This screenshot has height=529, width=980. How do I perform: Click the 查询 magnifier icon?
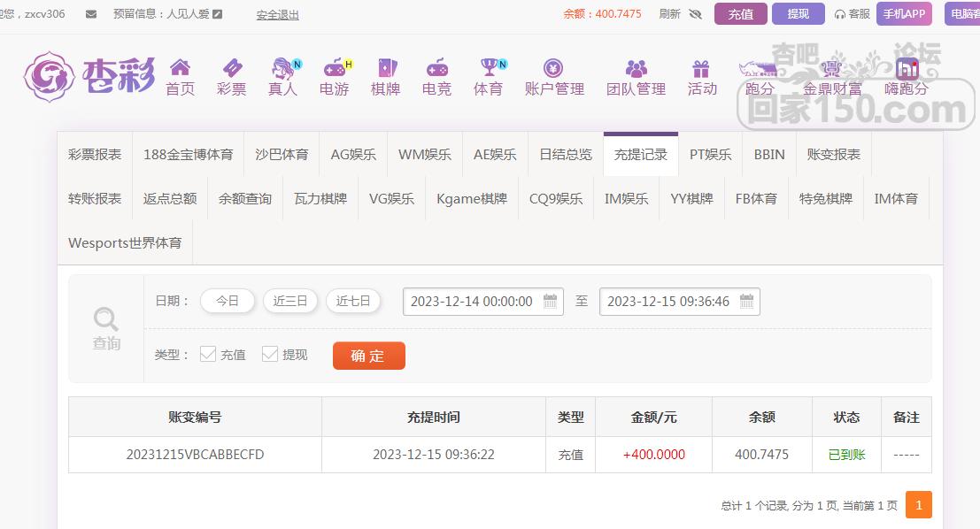click(105, 319)
